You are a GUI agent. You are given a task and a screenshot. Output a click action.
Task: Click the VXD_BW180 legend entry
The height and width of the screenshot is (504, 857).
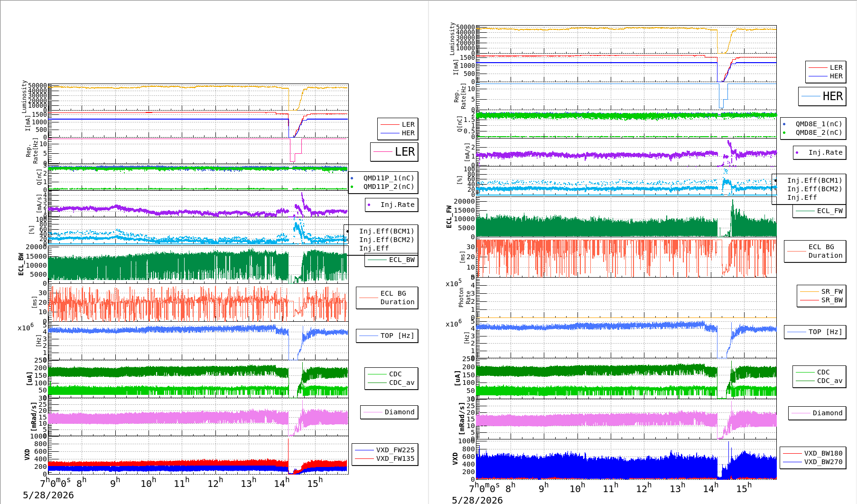(x=813, y=453)
